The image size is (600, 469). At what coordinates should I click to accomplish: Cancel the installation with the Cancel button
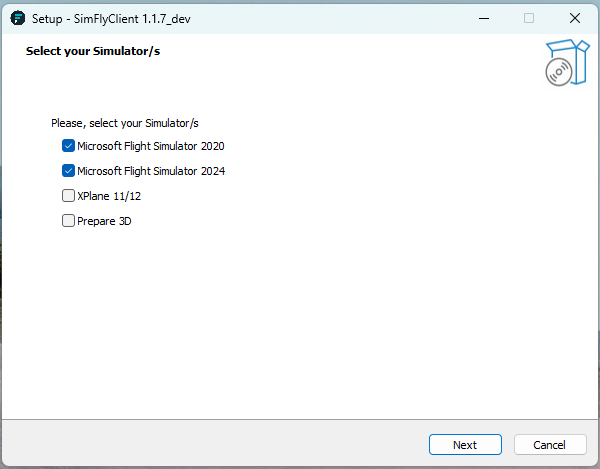(x=549, y=445)
